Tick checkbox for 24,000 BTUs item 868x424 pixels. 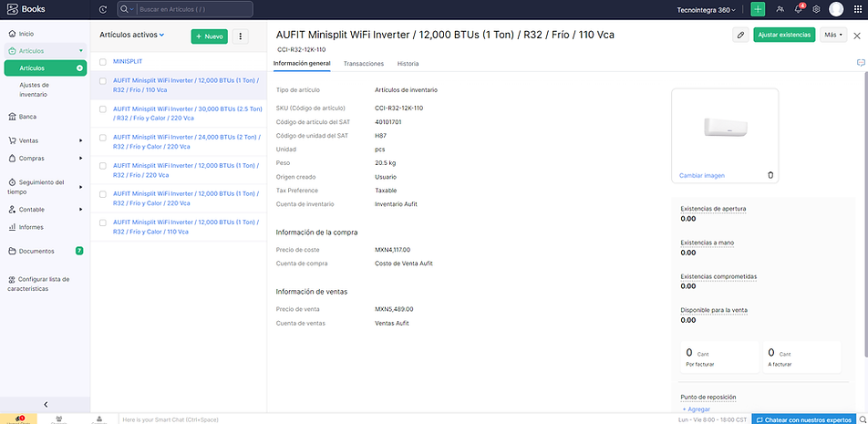[x=103, y=138]
